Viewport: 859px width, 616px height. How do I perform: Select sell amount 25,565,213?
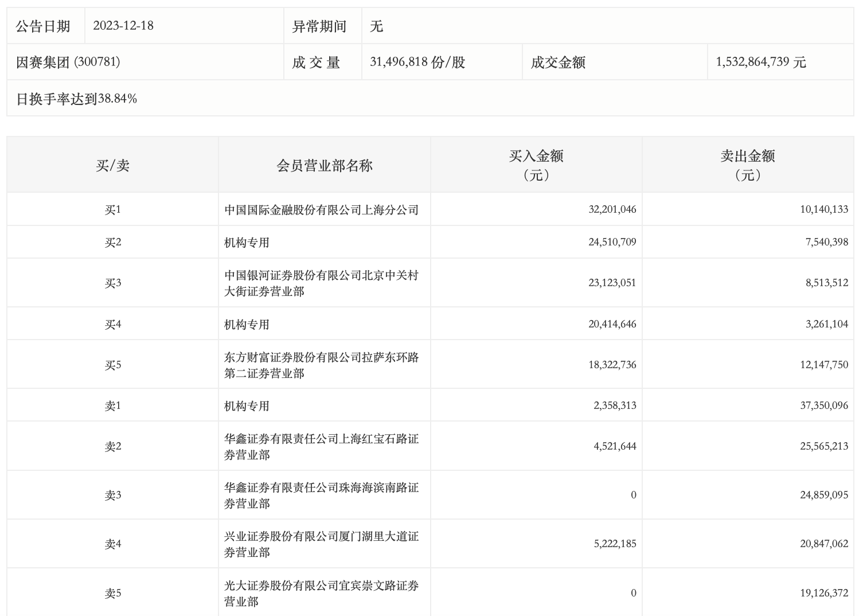[824, 446]
